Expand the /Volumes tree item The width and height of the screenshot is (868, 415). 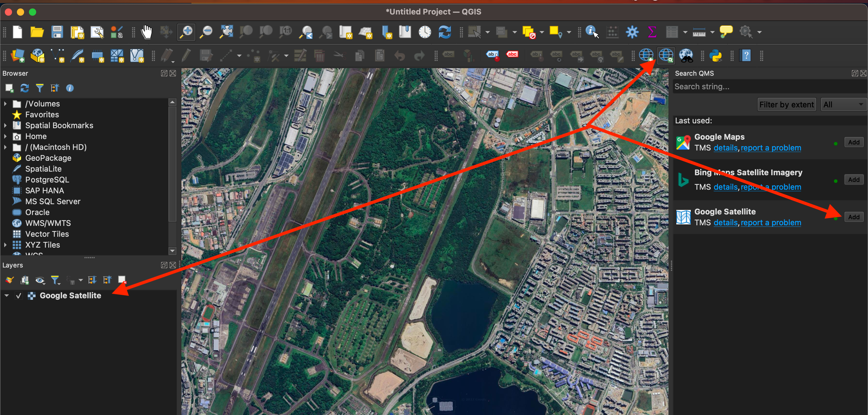(x=5, y=104)
